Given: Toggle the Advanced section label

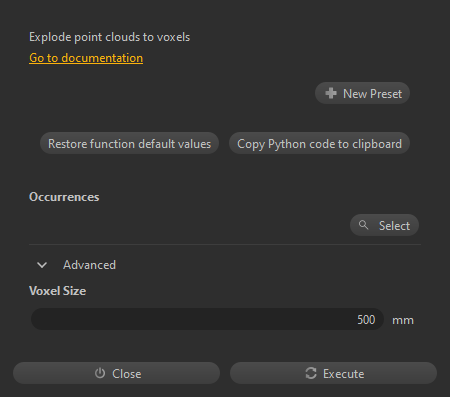Looking at the screenshot, I should [x=89, y=265].
